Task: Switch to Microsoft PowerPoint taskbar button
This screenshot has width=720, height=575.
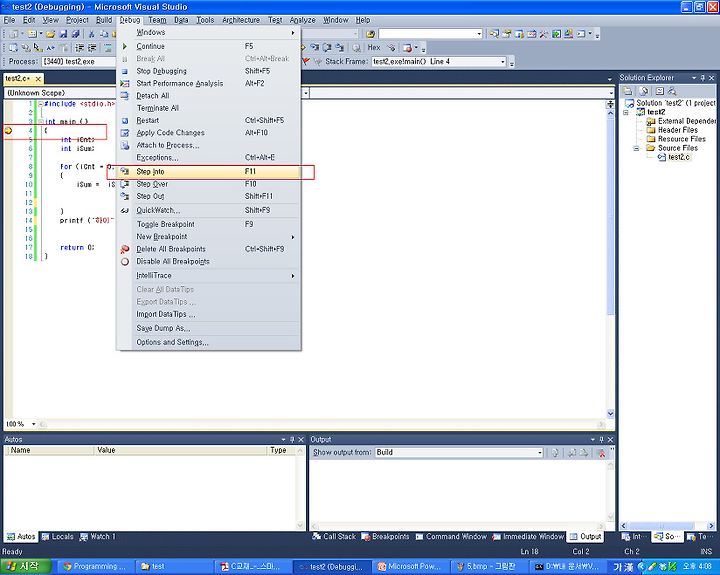Action: click(409, 567)
